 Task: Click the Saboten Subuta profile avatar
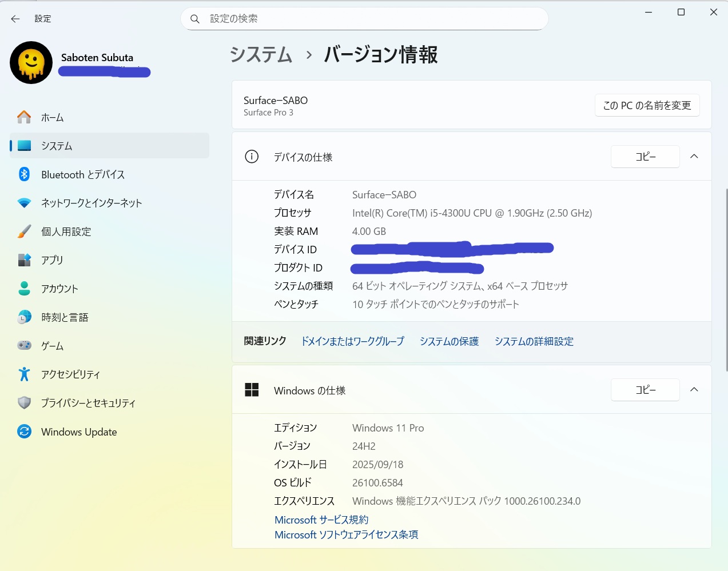click(x=31, y=63)
